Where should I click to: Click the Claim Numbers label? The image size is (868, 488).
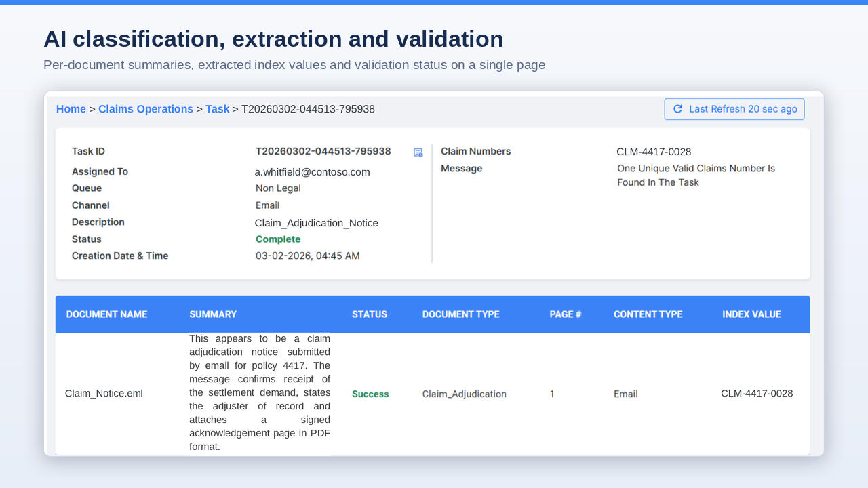click(x=475, y=151)
